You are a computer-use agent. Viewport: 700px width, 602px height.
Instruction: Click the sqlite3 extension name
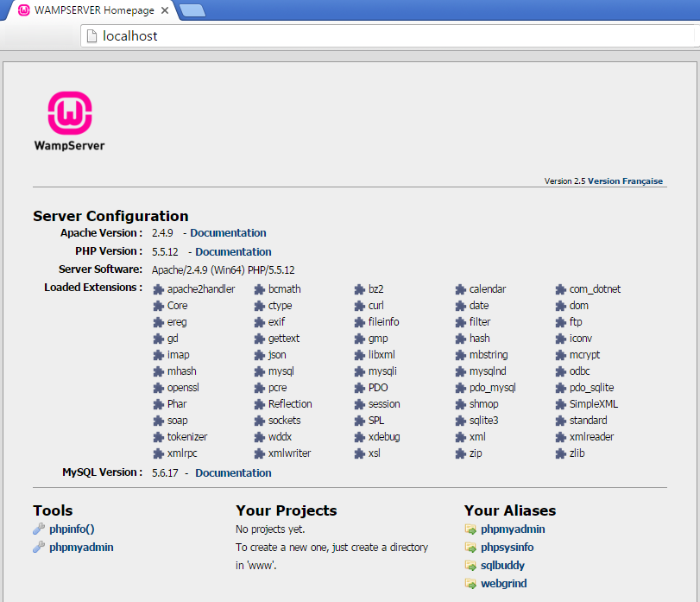(483, 421)
